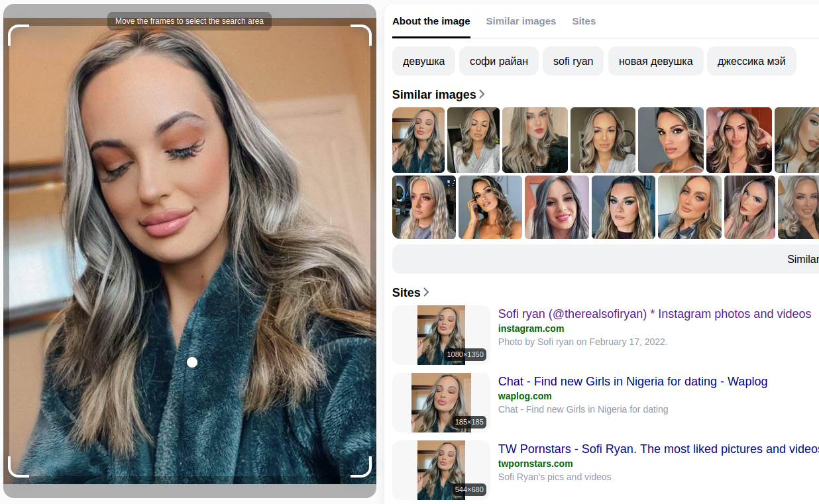The image size is (819, 504).
Task: Open second thumbnail in bottom similar images row
Action: (490, 207)
